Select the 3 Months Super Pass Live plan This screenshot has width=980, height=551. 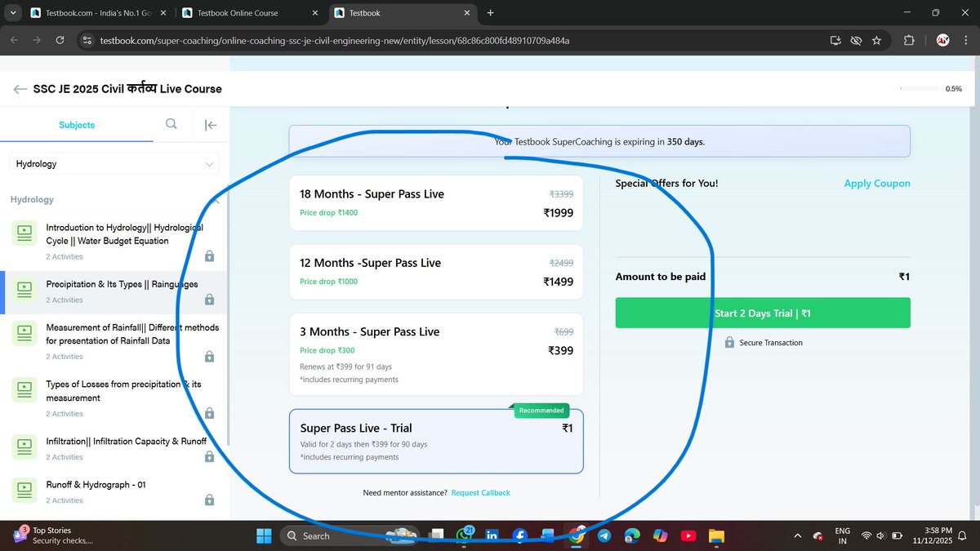tap(436, 354)
